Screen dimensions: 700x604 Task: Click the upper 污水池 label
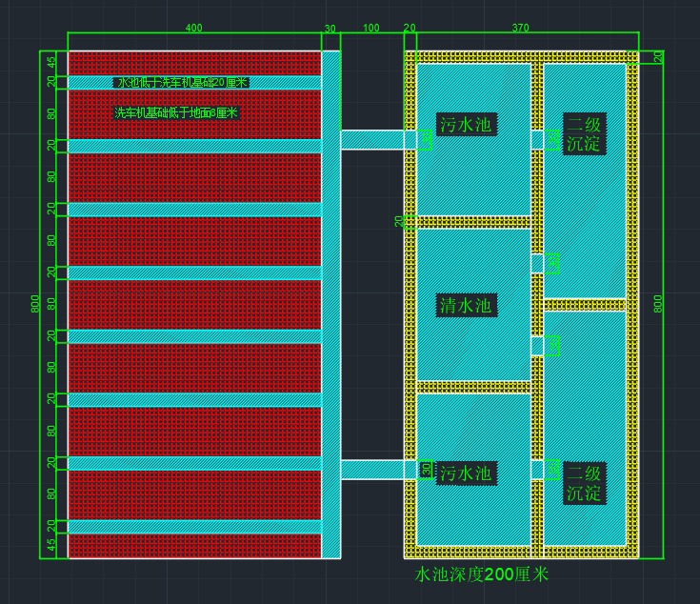tap(466, 124)
